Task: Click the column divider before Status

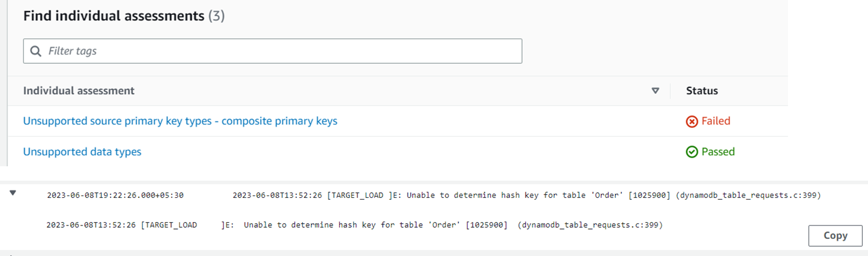Action: point(671,91)
